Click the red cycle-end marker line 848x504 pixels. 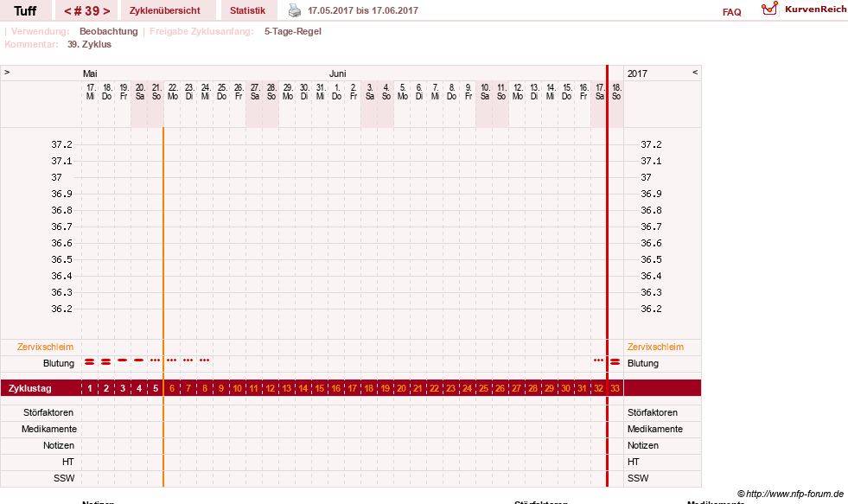pyautogui.click(x=608, y=276)
